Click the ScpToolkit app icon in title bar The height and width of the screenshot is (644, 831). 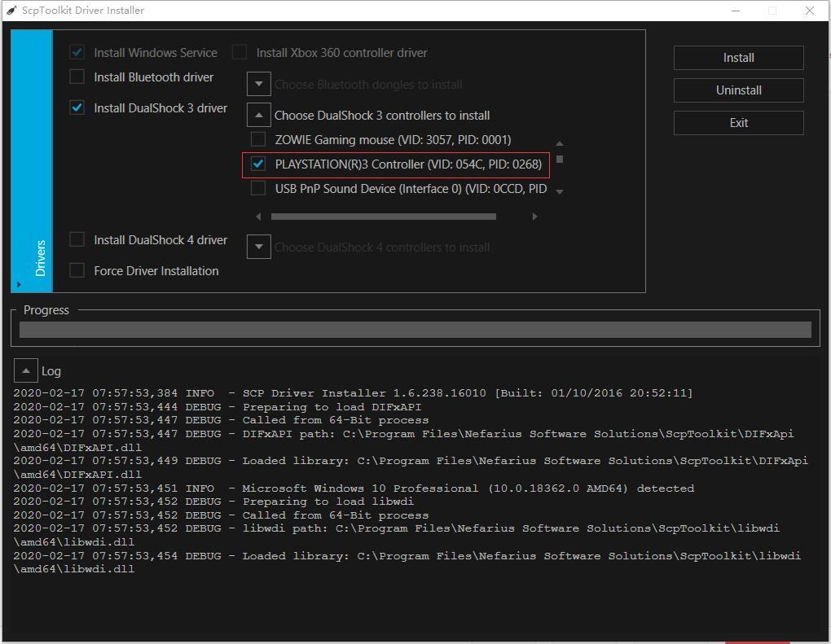pyautogui.click(x=11, y=10)
